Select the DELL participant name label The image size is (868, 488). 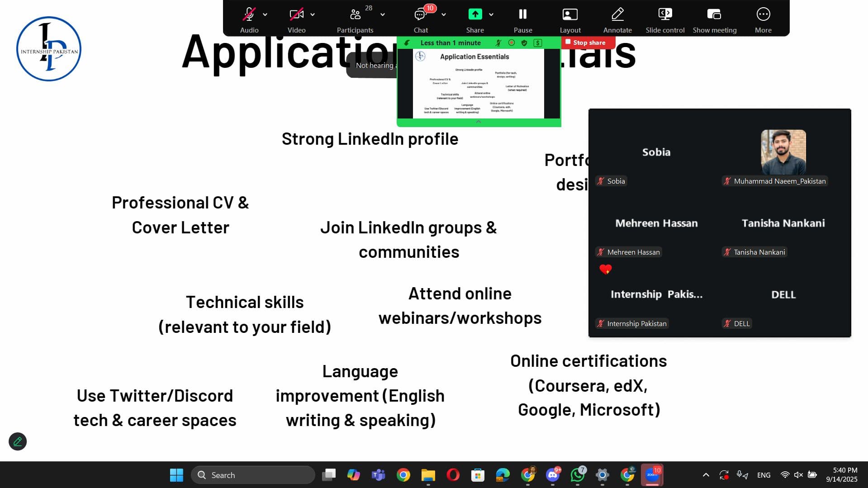(737, 323)
